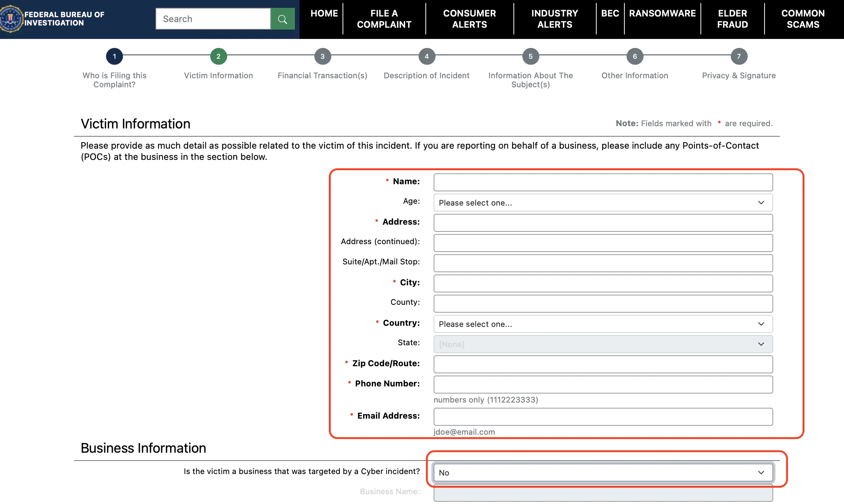The height and width of the screenshot is (504, 844).
Task: Jump to step 4 Description of Incident
Action: (x=426, y=57)
